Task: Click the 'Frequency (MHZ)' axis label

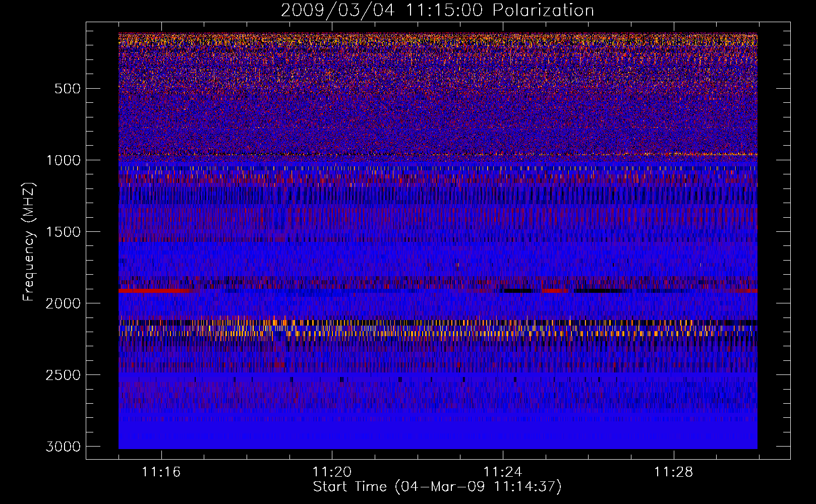Action: click(29, 241)
